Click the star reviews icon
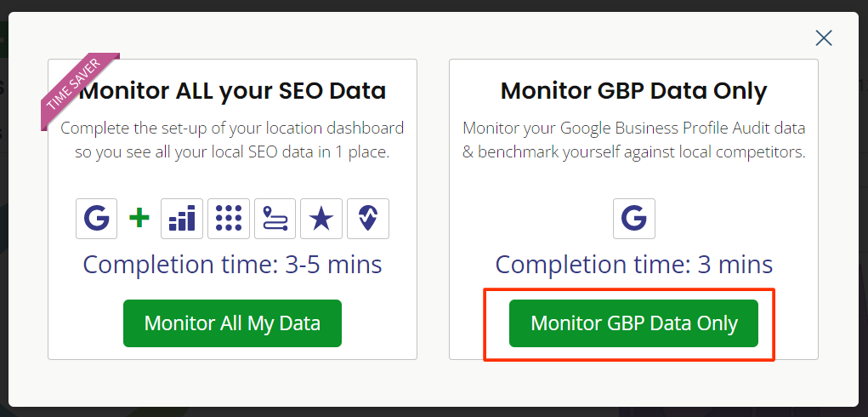This screenshot has height=417, width=868. click(x=321, y=219)
